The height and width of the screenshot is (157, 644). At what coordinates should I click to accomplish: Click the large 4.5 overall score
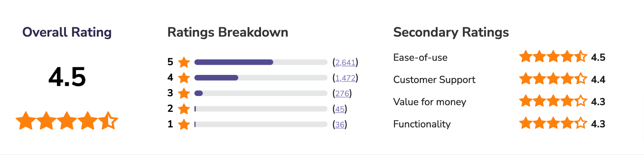pos(67,77)
